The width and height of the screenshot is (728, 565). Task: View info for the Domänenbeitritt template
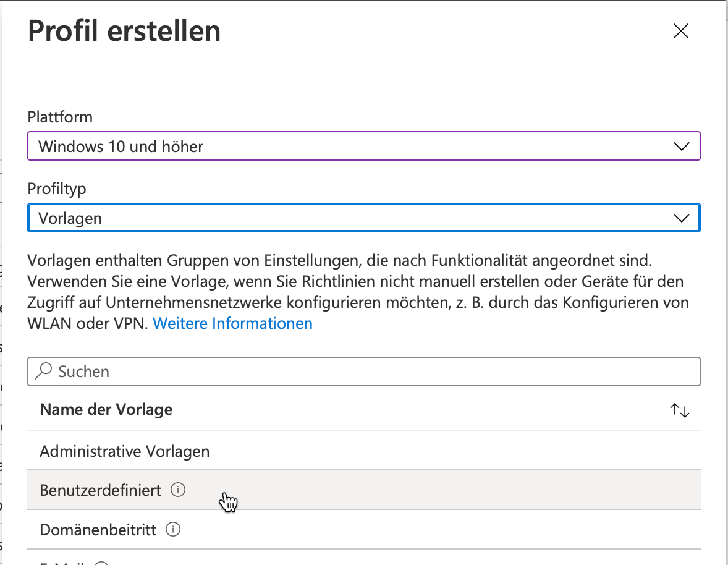[x=174, y=529]
